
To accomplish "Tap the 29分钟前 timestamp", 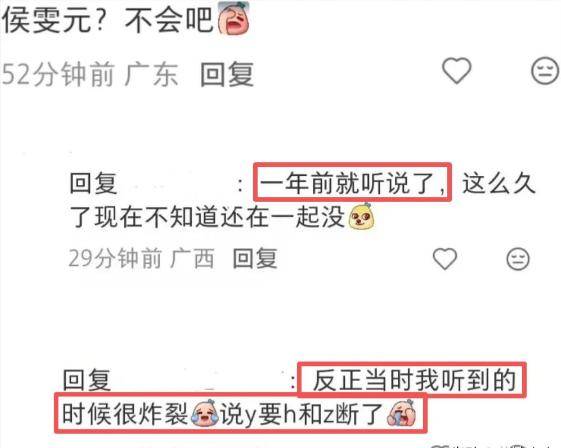I will point(115,258).
